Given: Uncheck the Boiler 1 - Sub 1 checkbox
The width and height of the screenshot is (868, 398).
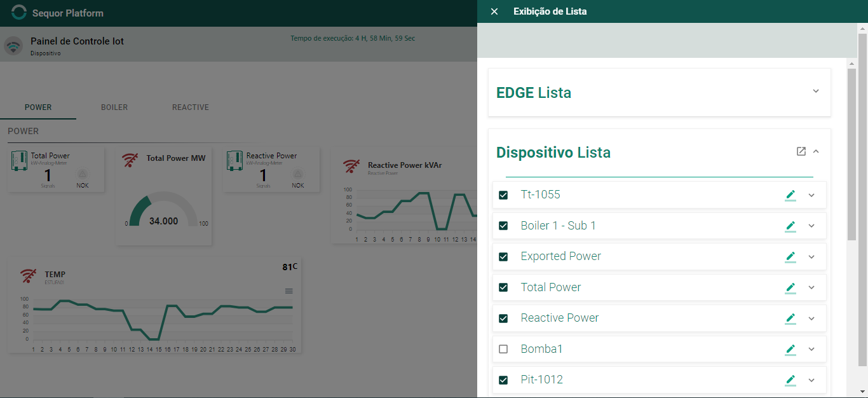Looking at the screenshot, I should click(x=503, y=226).
